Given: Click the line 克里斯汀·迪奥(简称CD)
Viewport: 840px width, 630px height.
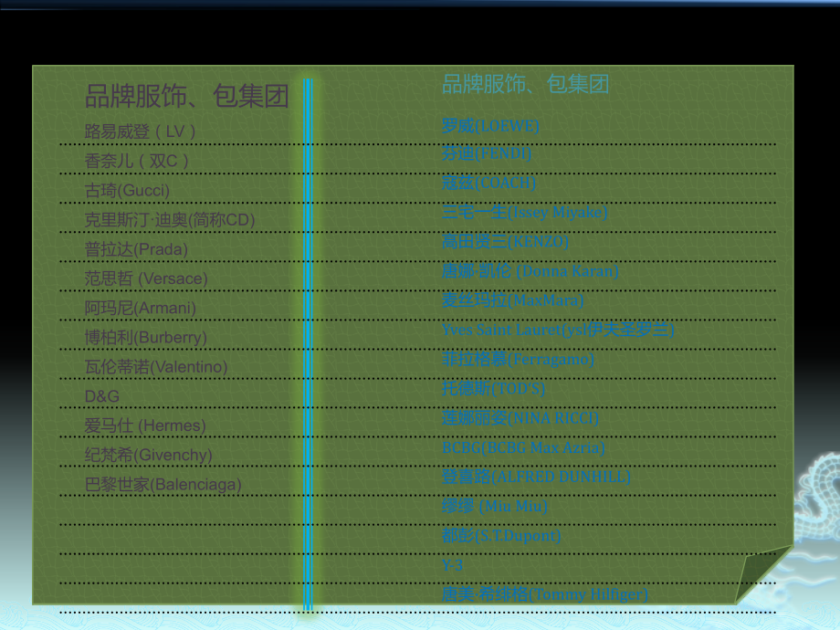Looking at the screenshot, I should (x=170, y=220).
